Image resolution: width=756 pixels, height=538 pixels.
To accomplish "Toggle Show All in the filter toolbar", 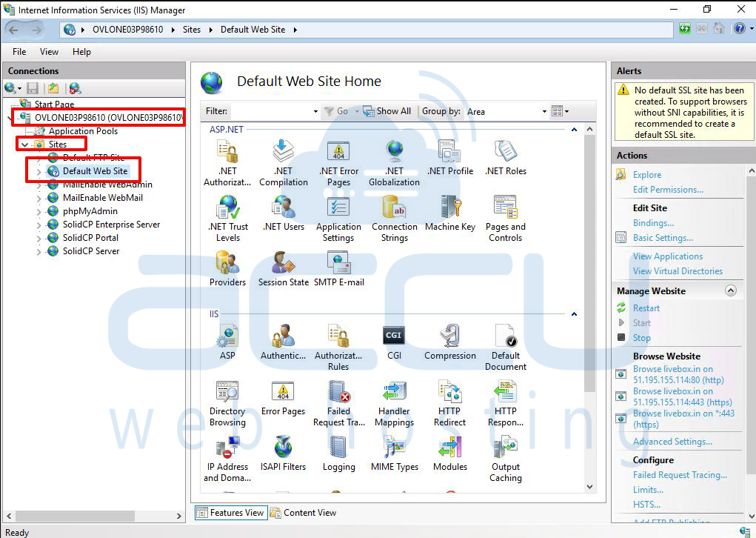I will 387,110.
